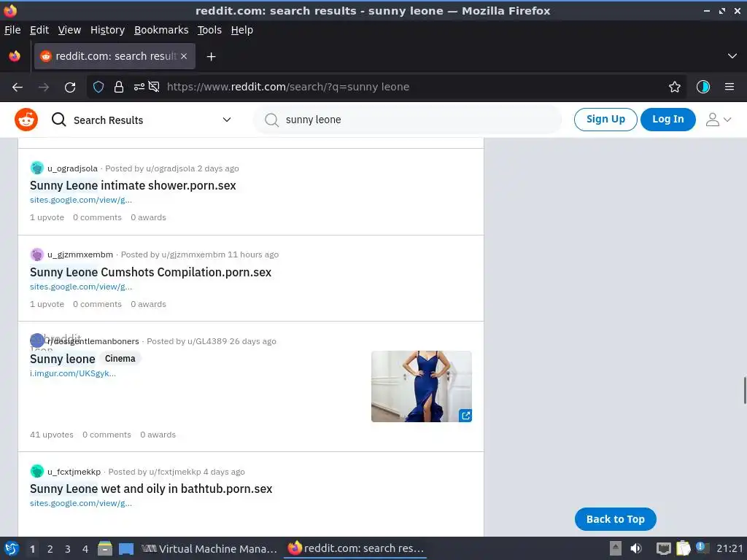Switch to workspace 3 in taskbar
This screenshot has width=747, height=560.
[68, 549]
